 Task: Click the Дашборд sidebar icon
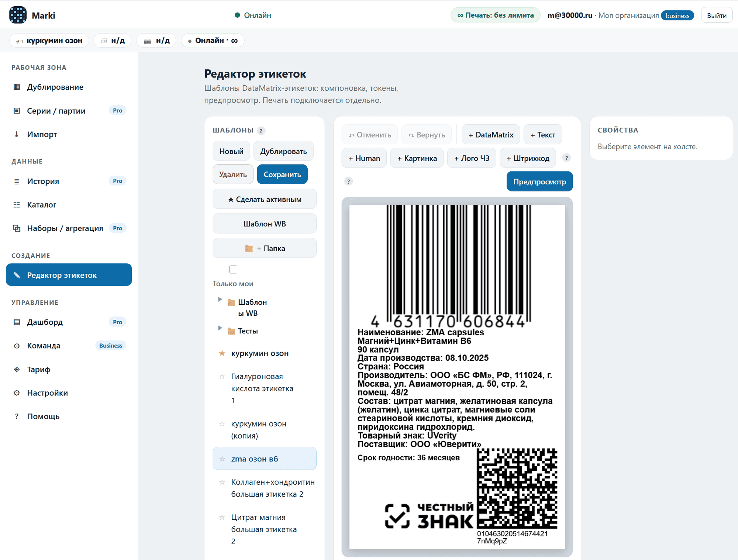click(x=17, y=322)
